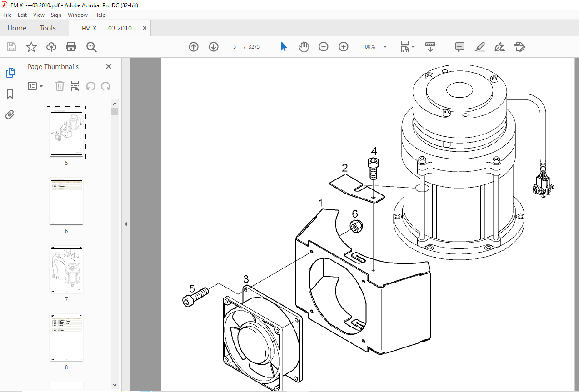Viewport: 579px width, 392px height.
Task: Open the Window menu
Action: (x=78, y=15)
